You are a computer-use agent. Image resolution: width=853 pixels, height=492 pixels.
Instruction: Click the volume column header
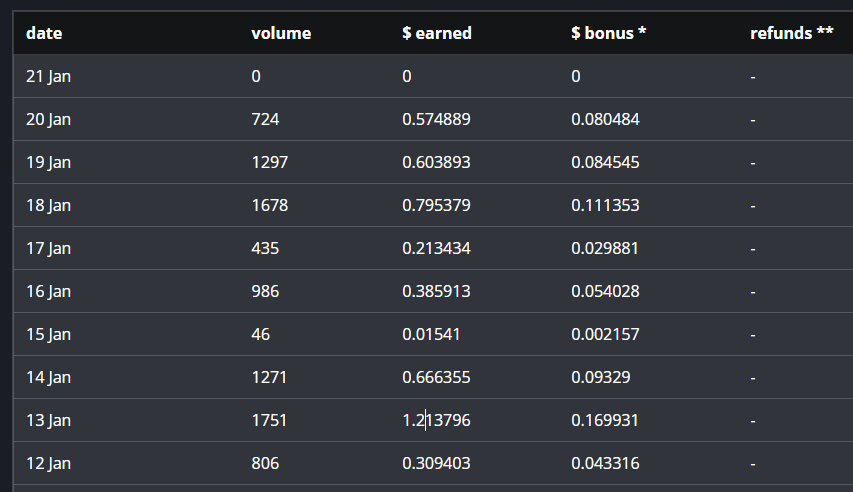click(281, 33)
